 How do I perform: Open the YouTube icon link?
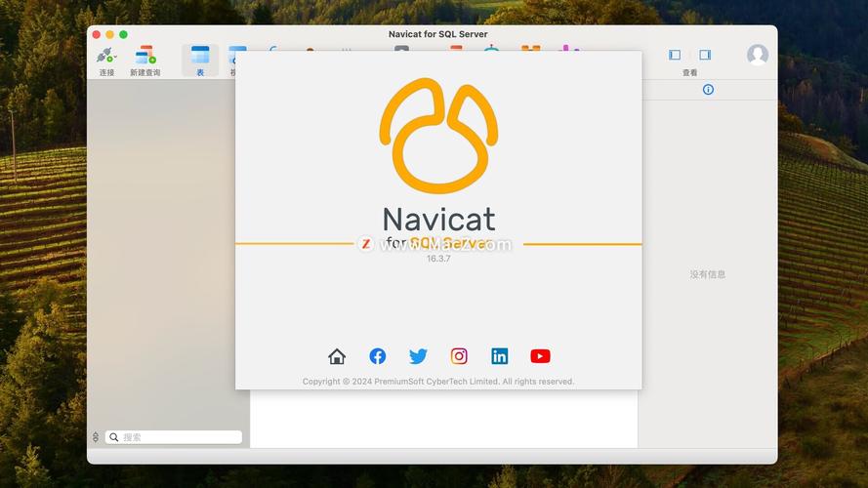point(540,356)
